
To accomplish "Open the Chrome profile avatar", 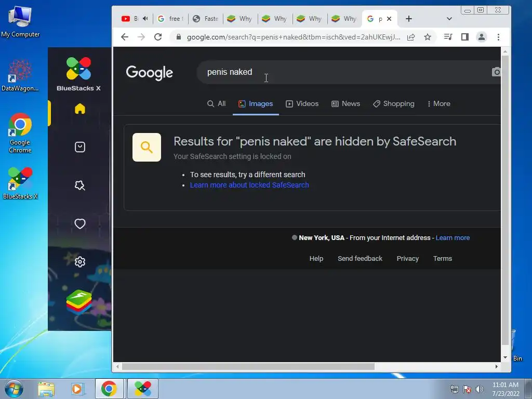I will pyautogui.click(x=482, y=37).
